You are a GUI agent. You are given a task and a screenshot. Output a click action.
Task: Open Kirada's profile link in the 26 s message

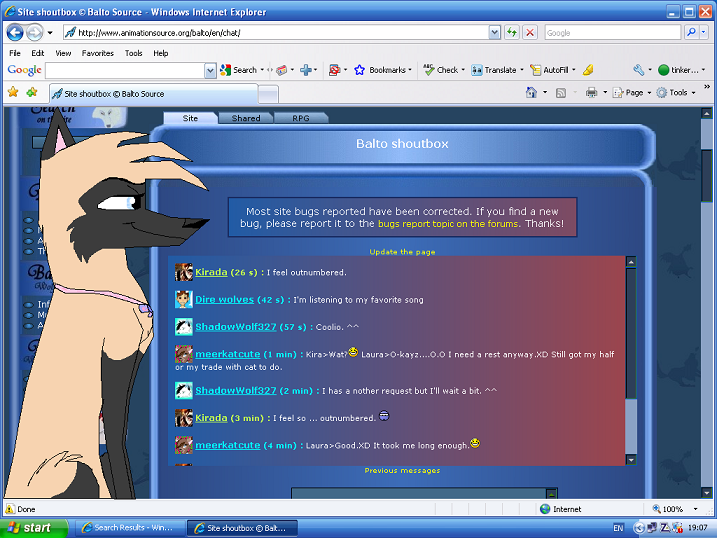[211, 272]
